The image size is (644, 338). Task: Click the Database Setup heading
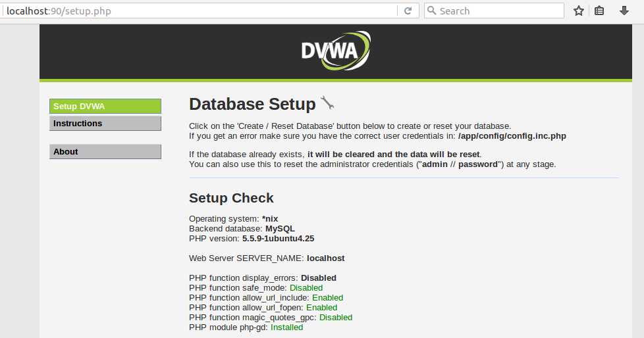252,104
